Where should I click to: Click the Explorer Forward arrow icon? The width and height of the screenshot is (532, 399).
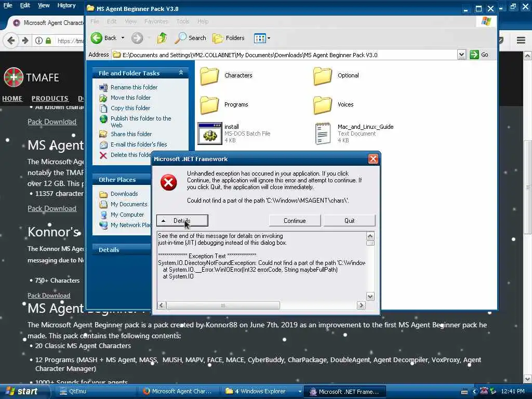pos(137,38)
